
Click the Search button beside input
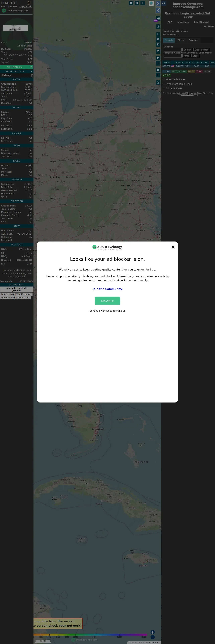(187, 50)
